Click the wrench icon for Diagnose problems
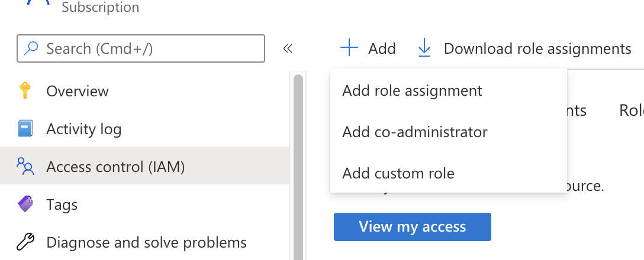 point(25,242)
